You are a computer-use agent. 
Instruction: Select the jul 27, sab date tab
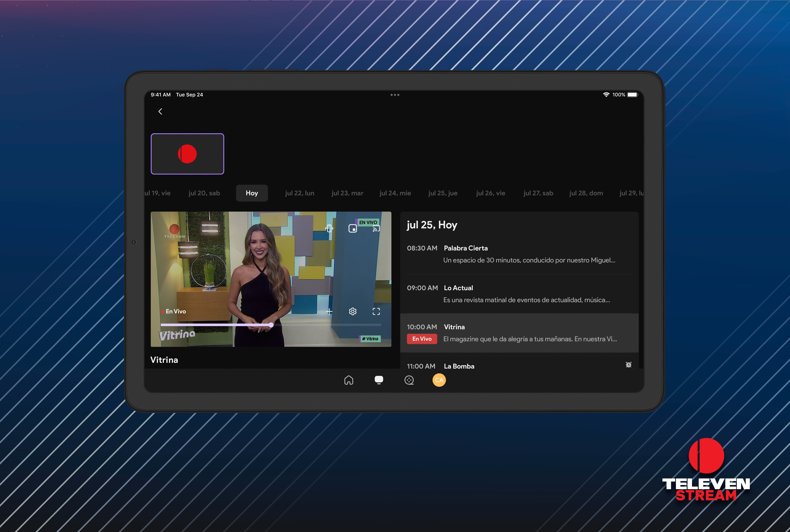[538, 193]
